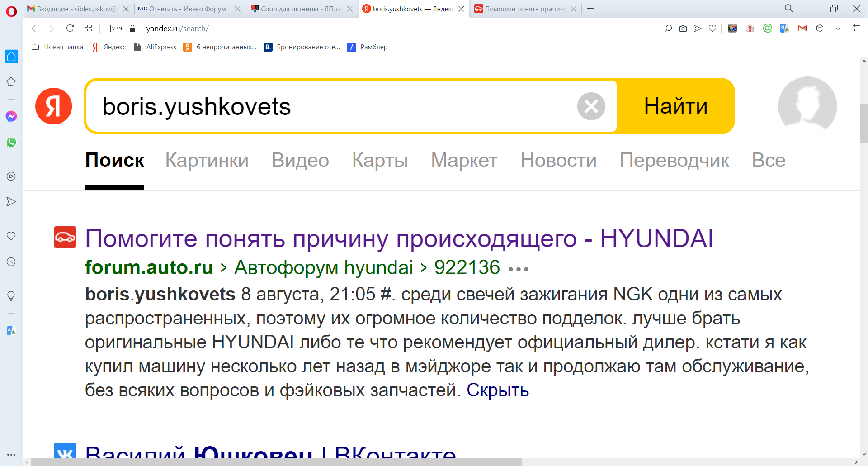Image resolution: width=868 pixels, height=466 pixels.
Task: Open the Новая папка bookmark folder
Action: click(57, 47)
